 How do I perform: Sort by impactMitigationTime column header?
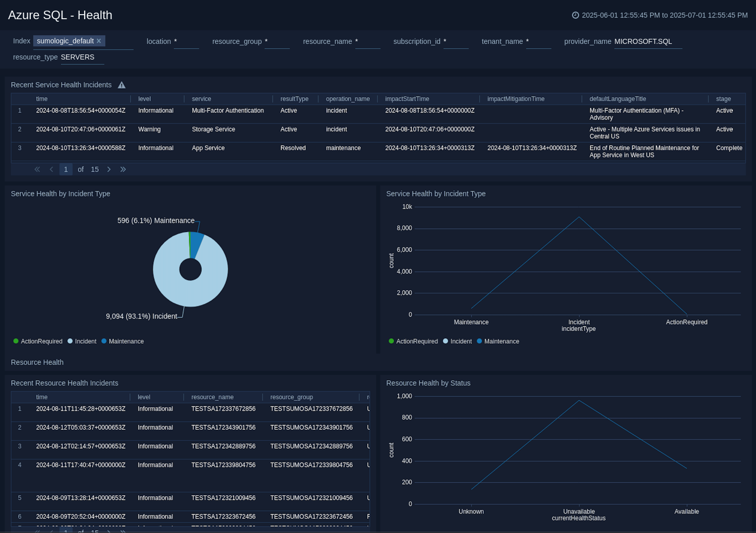(516, 99)
